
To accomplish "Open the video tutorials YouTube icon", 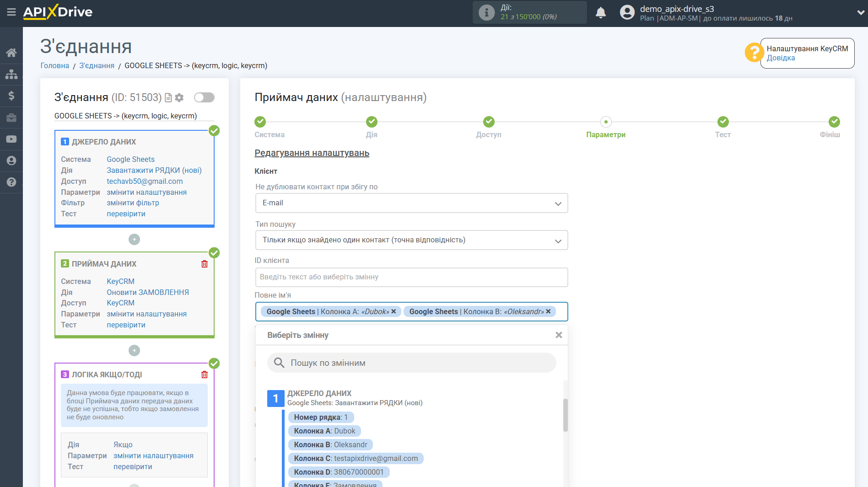I will pos(11,139).
